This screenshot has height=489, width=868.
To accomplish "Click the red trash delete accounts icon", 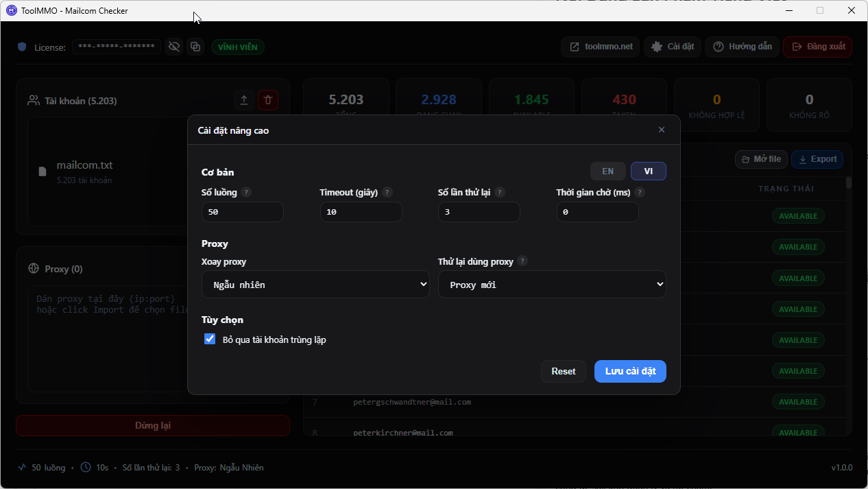I will click(268, 100).
